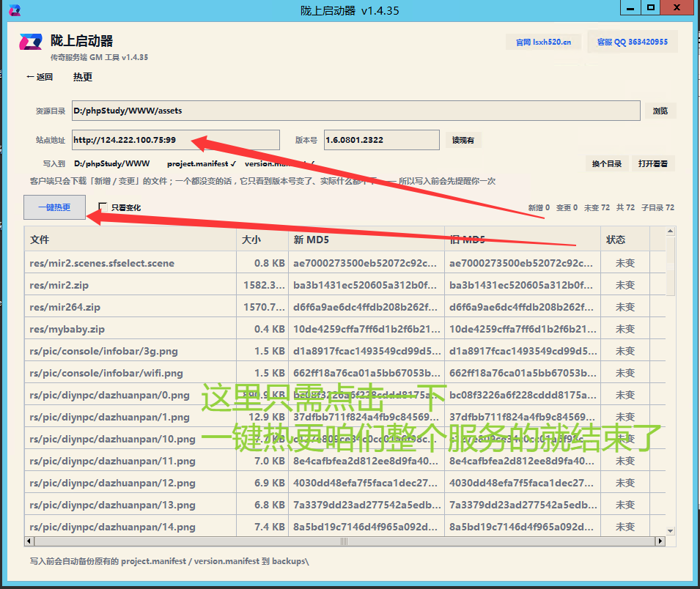Click the 未变 72 counter
The width and height of the screenshot is (700, 589).
click(597, 207)
